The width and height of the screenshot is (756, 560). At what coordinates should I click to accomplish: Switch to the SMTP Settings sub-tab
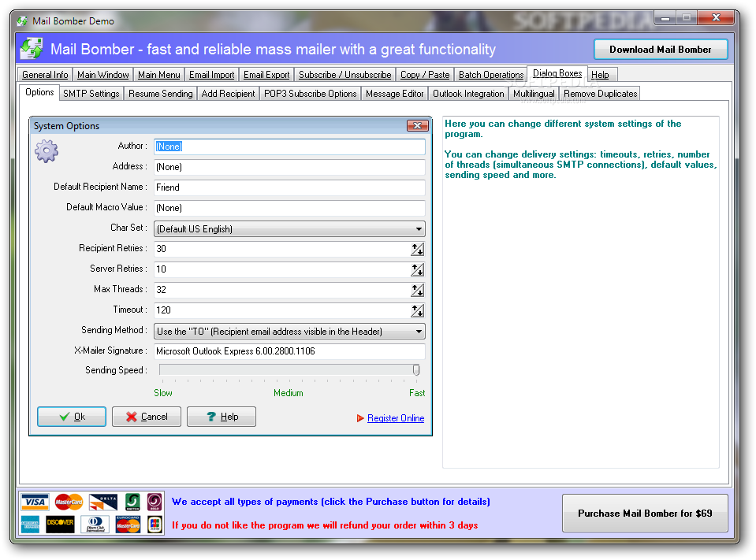tap(91, 94)
